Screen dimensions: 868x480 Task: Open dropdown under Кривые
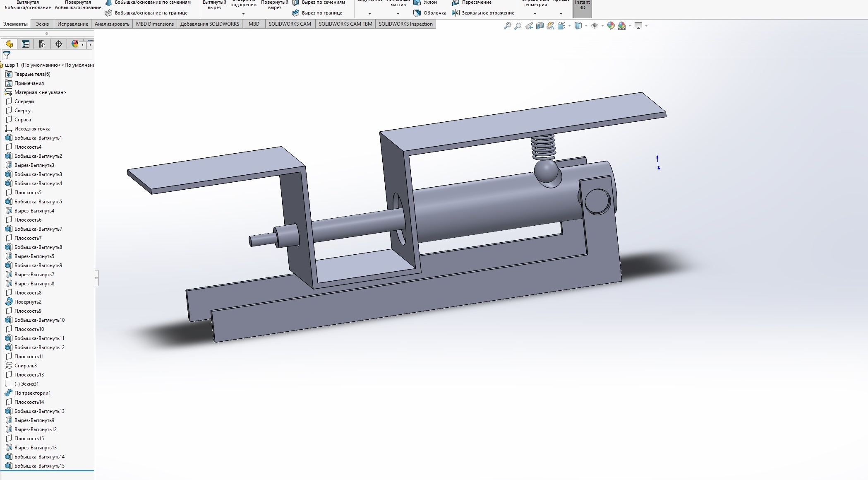coord(561,14)
